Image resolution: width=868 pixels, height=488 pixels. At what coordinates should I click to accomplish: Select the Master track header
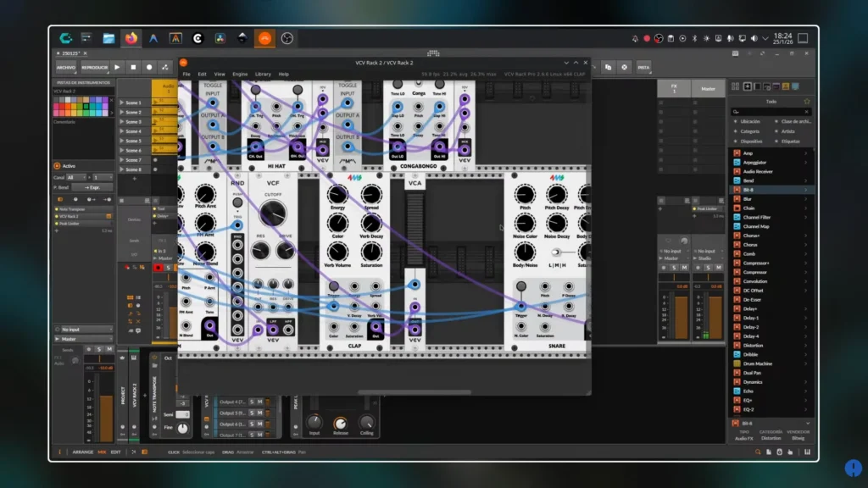pos(708,88)
